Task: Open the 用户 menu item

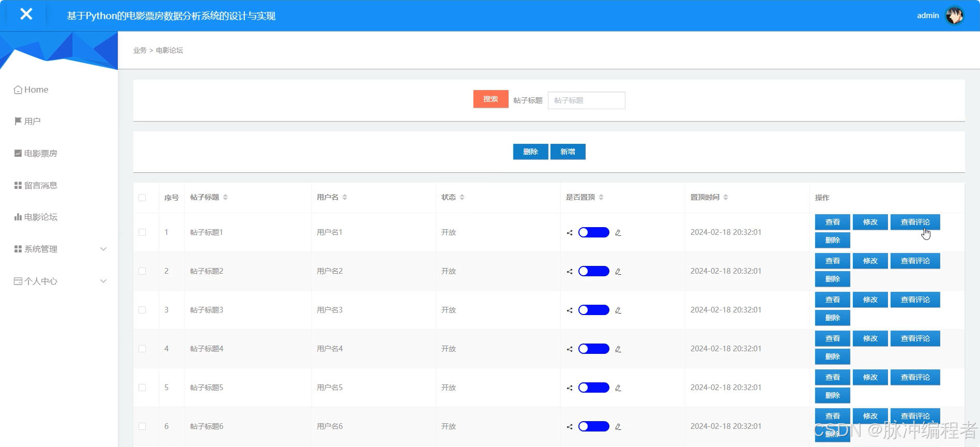Action: [59, 121]
